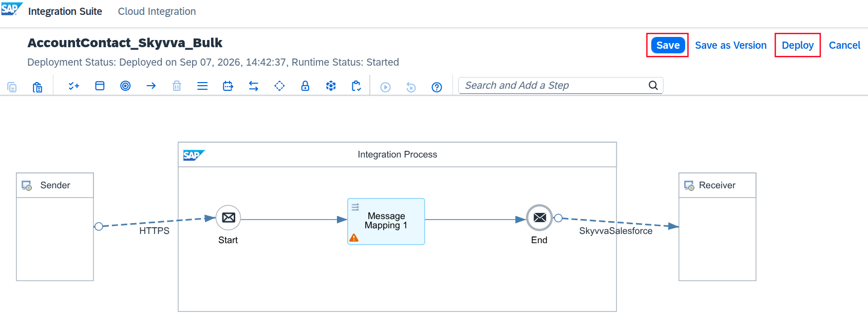
Task: Click Integration Suite title
Action: (65, 11)
